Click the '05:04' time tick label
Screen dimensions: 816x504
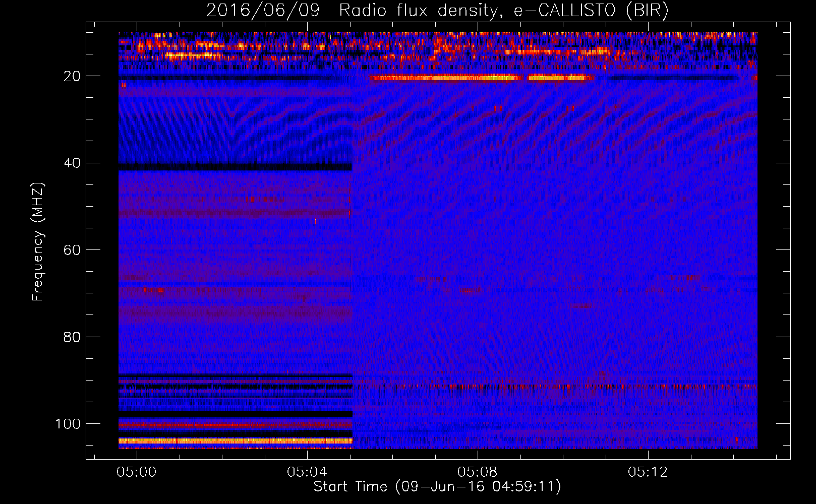[x=307, y=472]
